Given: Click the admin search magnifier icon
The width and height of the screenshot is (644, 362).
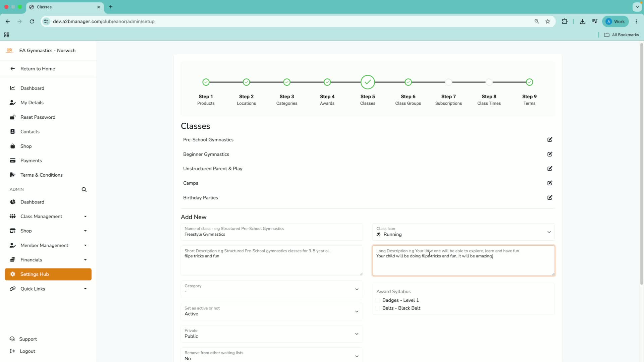Looking at the screenshot, I should (x=84, y=190).
